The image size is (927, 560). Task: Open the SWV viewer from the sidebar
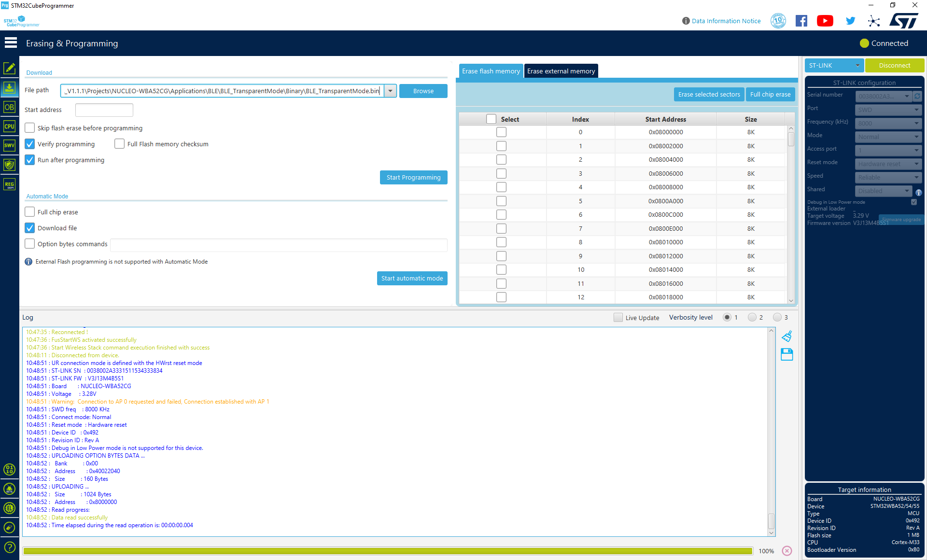click(9, 145)
